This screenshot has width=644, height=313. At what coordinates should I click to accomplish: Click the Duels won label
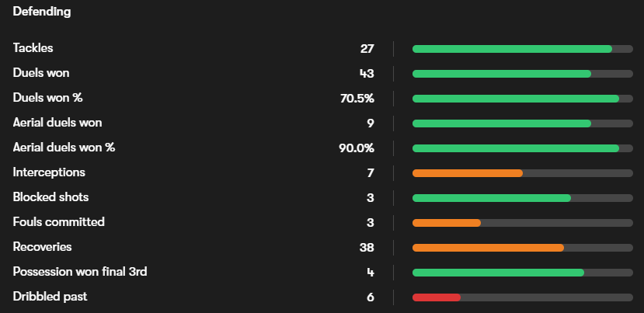tap(41, 73)
